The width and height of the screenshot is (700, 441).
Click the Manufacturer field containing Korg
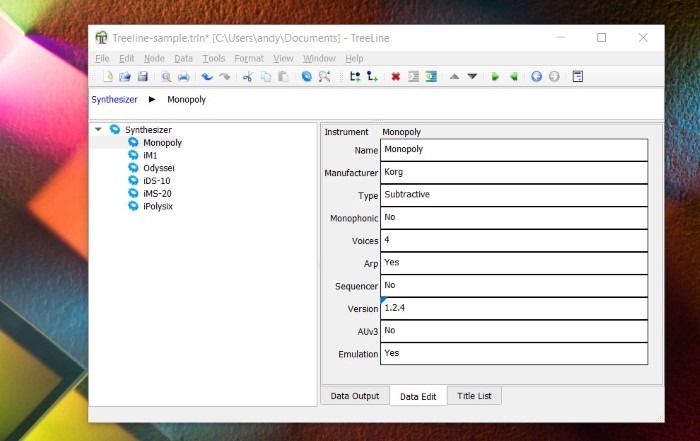[x=514, y=173]
